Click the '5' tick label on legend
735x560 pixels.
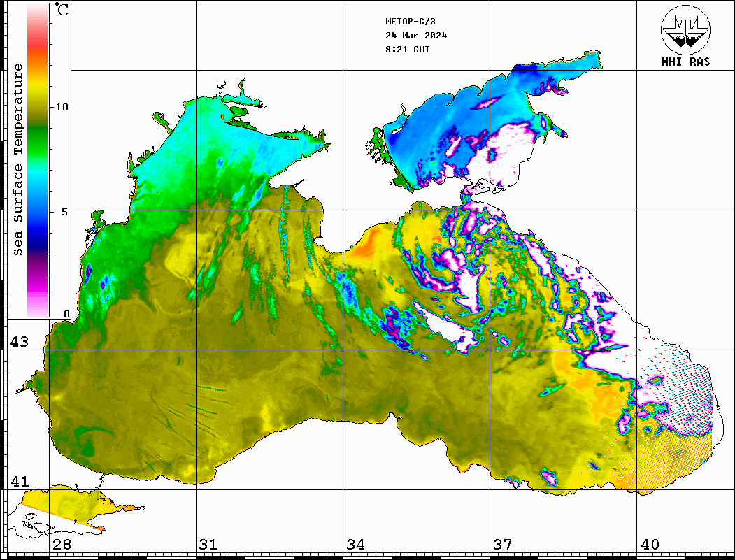coord(65,212)
